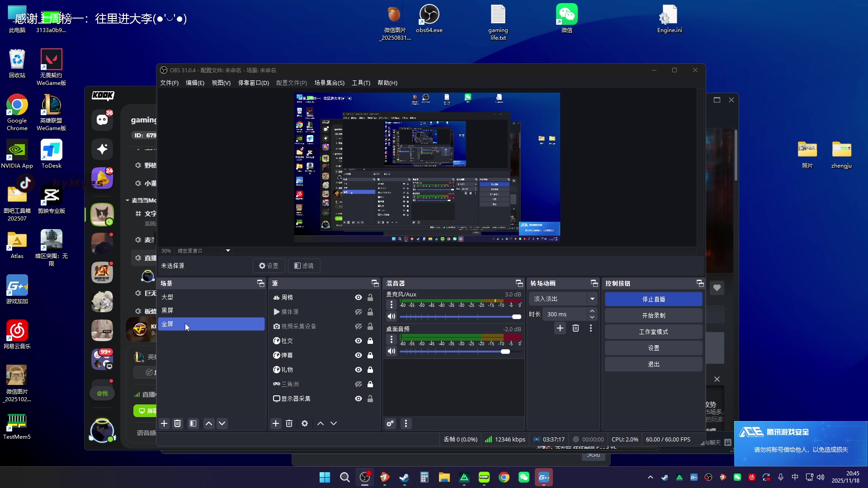This screenshot has height=488, width=868.
Task: Move selected source up arrow
Action: click(321, 423)
